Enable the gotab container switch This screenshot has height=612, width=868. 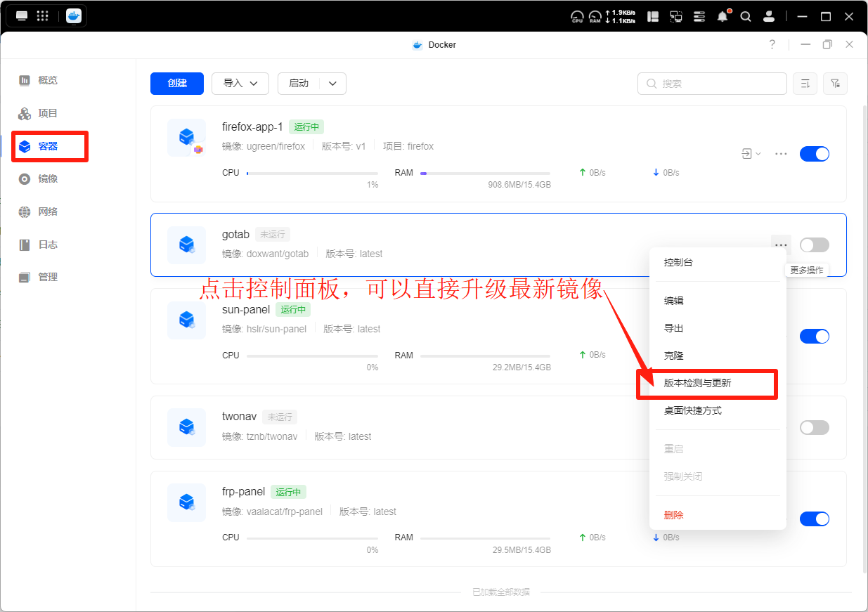815,245
